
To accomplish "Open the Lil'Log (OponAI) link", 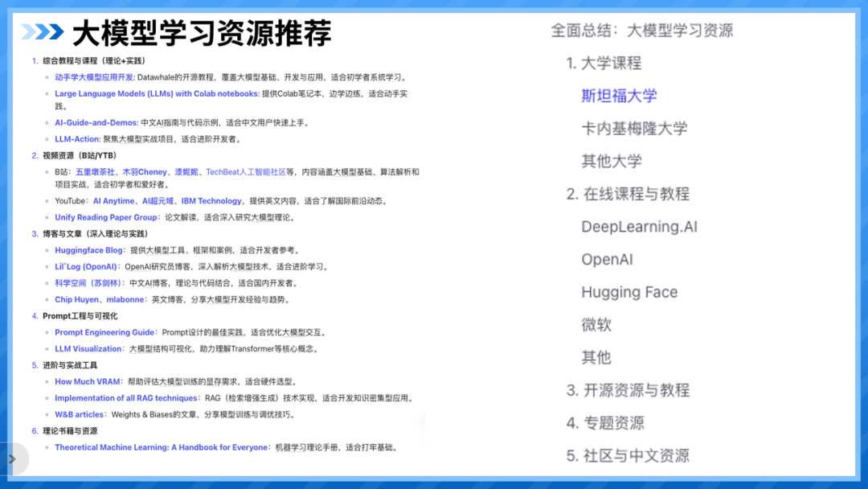I will click(86, 266).
